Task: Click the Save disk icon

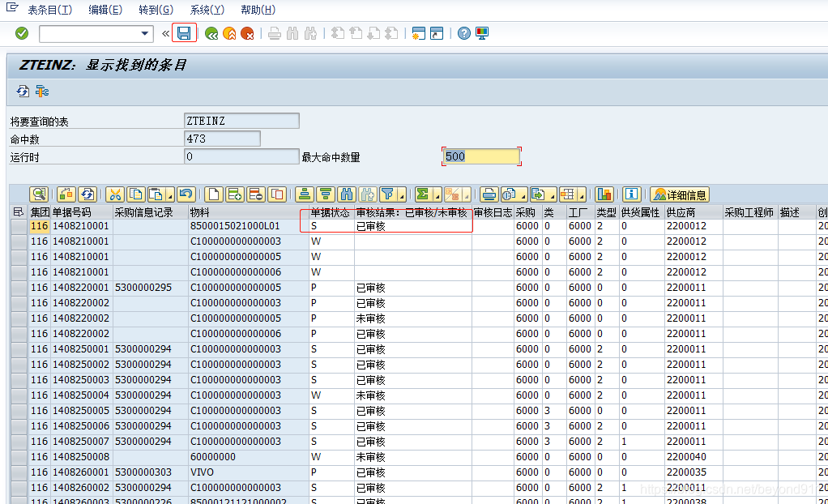Action: [x=184, y=33]
